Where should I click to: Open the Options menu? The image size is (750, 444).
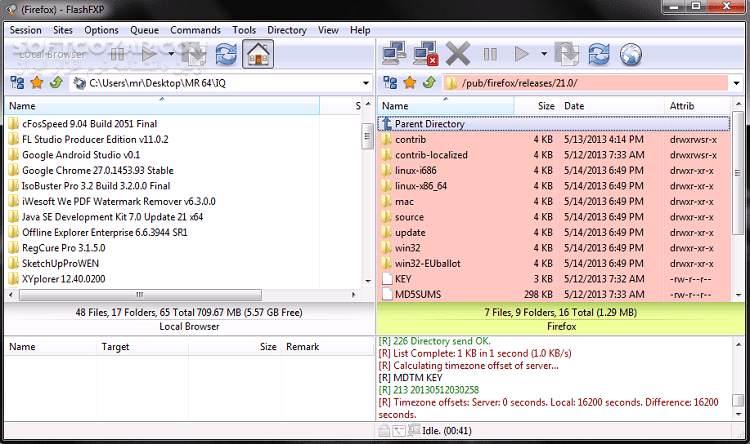point(101,30)
